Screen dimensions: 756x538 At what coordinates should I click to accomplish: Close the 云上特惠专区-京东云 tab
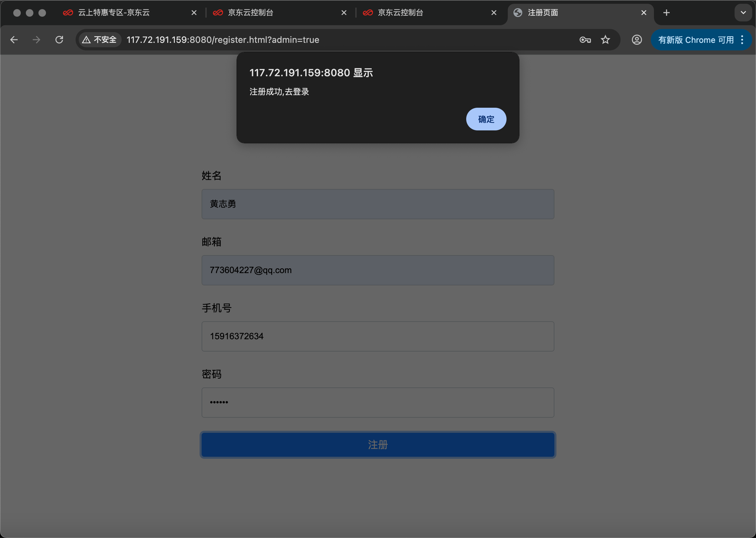coord(194,13)
